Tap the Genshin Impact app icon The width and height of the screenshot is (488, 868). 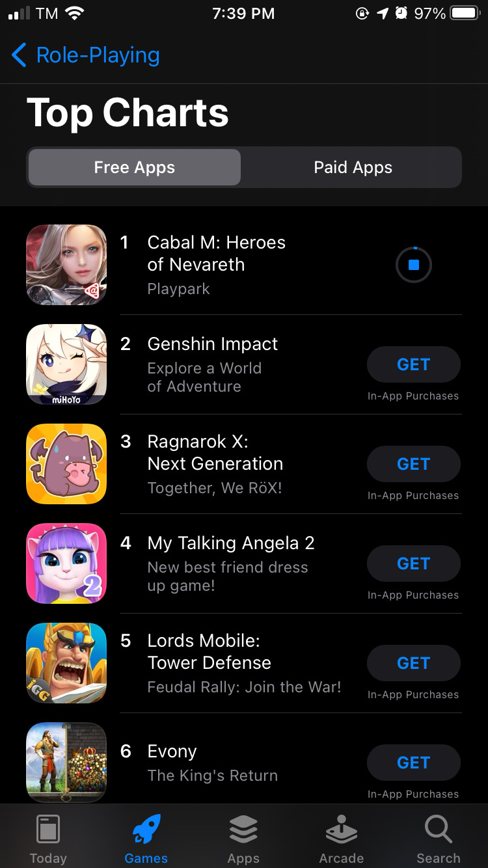[66, 364]
